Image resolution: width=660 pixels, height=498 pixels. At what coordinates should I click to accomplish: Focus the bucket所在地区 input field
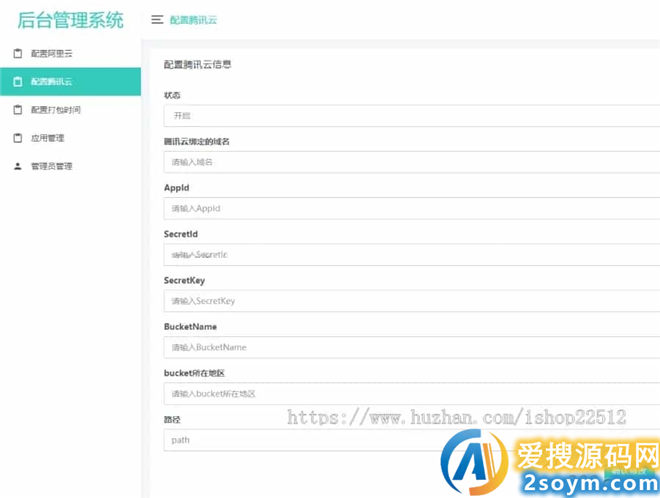coord(412,394)
